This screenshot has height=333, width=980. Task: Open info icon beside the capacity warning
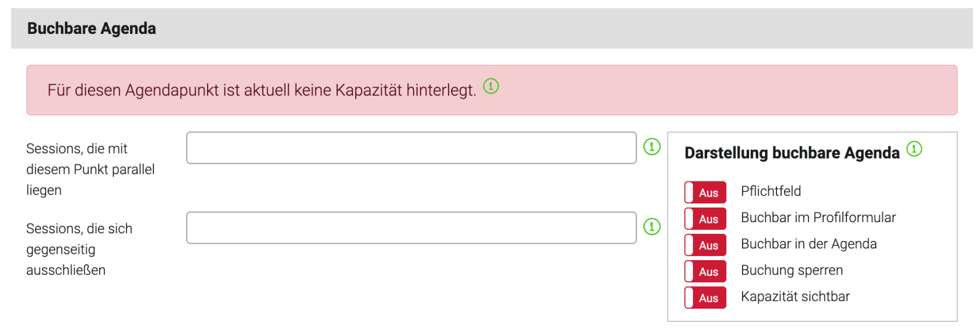(x=491, y=86)
